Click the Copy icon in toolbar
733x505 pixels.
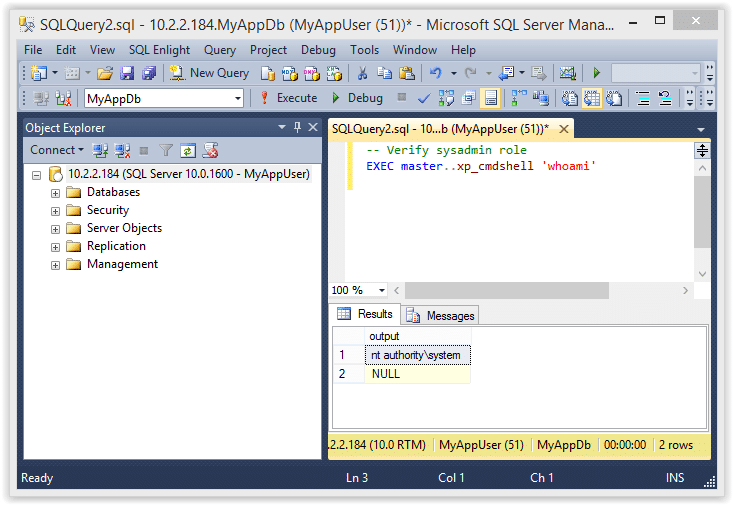click(x=384, y=73)
